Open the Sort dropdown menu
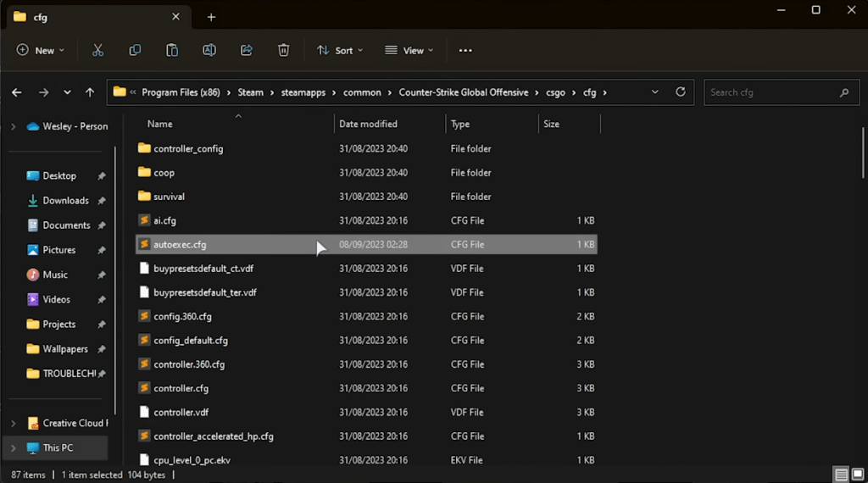 [340, 50]
